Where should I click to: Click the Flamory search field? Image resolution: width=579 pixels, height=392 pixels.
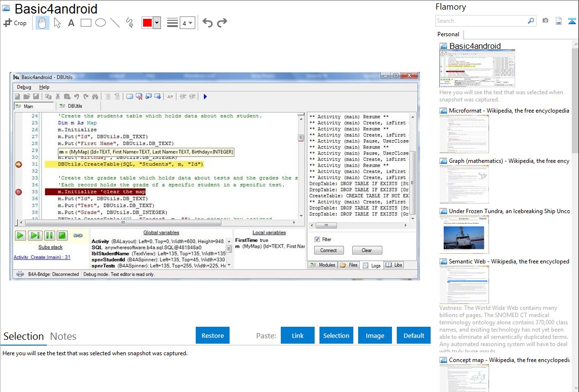[481, 21]
